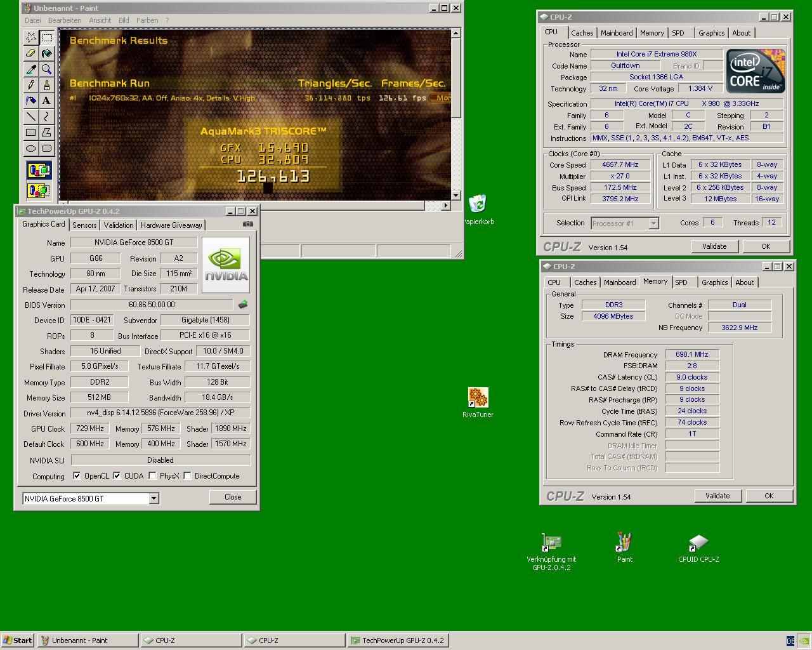
Task: Select the Paint desktop shortcut icon
Action: tap(624, 548)
